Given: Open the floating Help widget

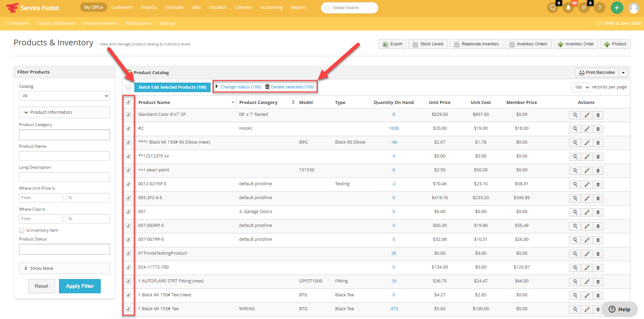Looking at the screenshot, I should pos(620,309).
